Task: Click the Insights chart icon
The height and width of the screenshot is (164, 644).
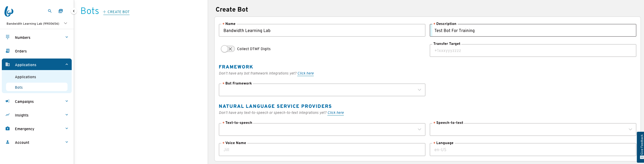Action: click(x=8, y=115)
